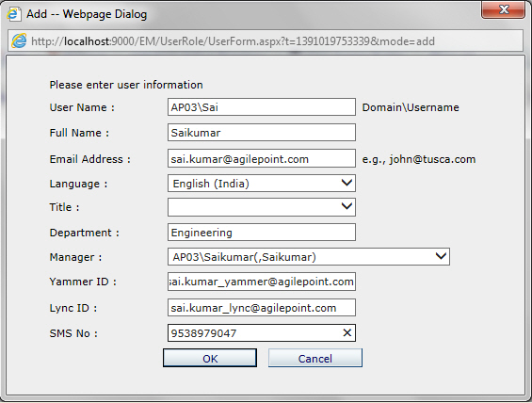Choose the AP03\Saikumar manager combo box

pyautogui.click(x=309, y=256)
